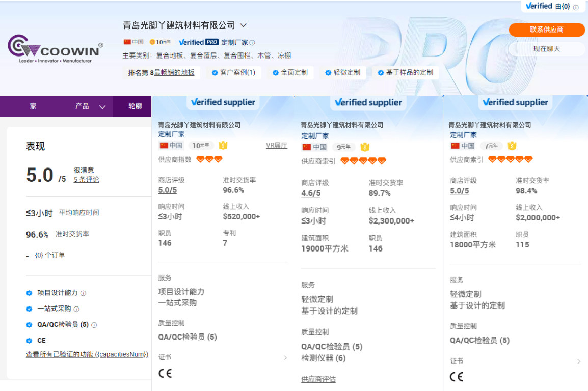Click the 4.6/5 store rating link

coord(311,193)
